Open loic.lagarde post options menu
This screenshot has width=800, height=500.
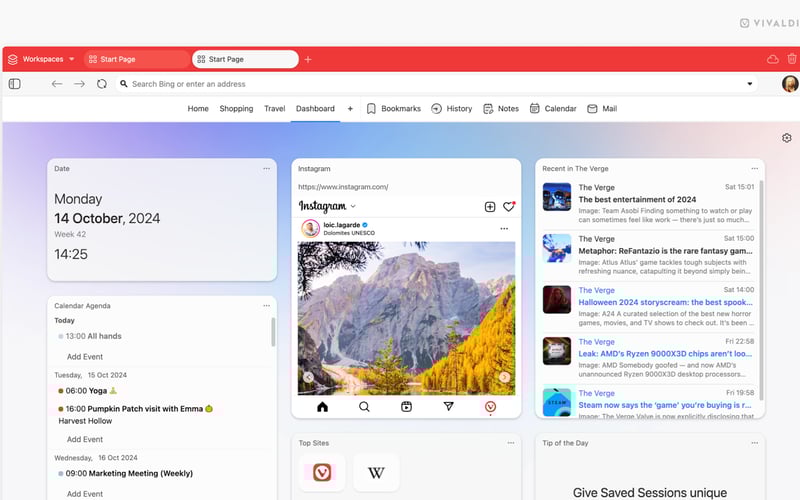click(x=504, y=229)
